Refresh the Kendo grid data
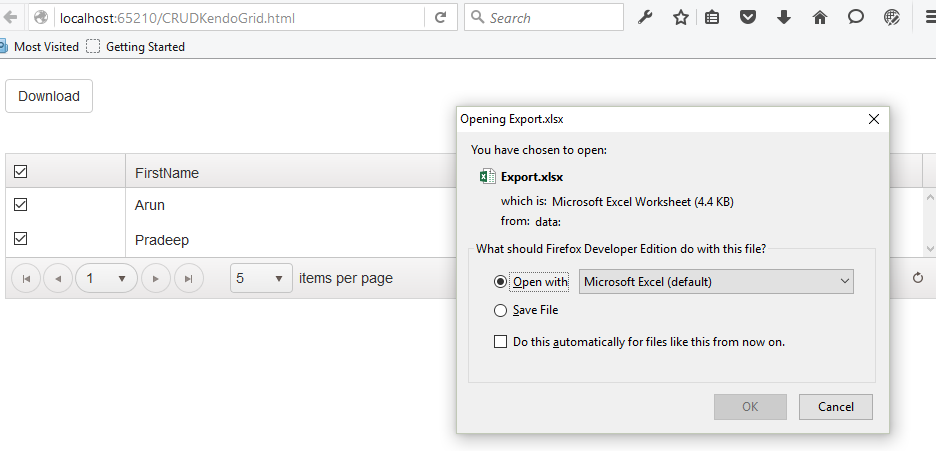Image resolution: width=936 pixels, height=451 pixels. click(x=918, y=278)
